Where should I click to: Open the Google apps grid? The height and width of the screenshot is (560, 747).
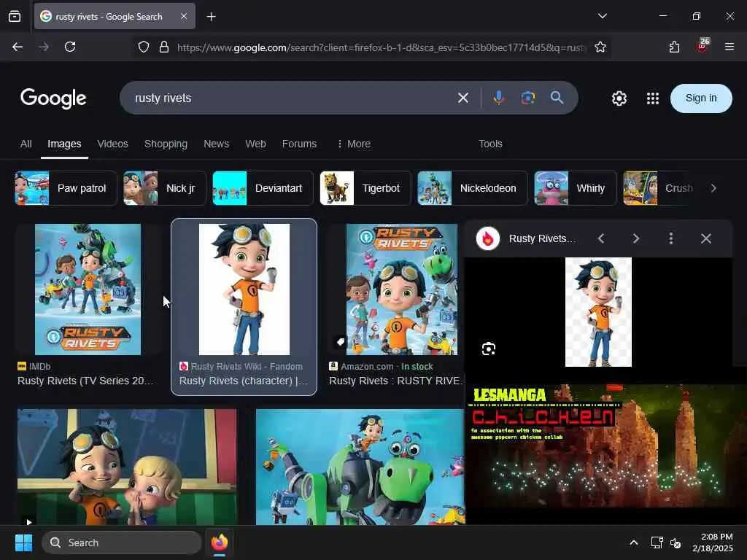(653, 98)
